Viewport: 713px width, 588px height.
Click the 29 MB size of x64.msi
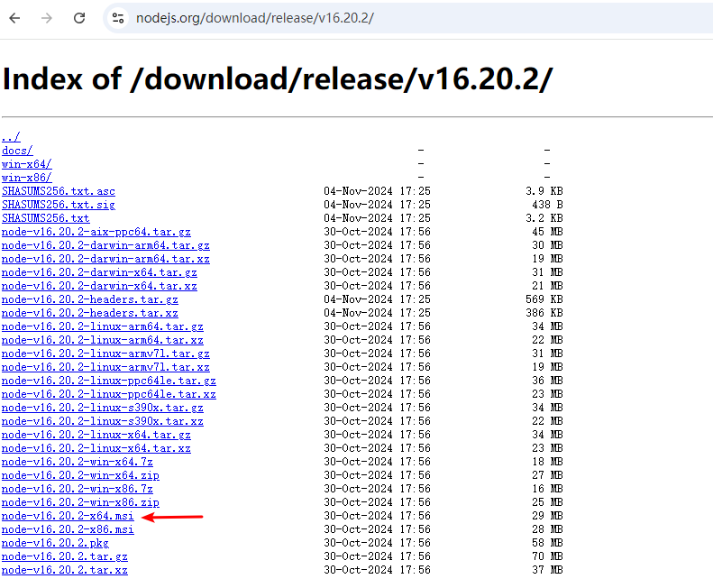coord(547,516)
